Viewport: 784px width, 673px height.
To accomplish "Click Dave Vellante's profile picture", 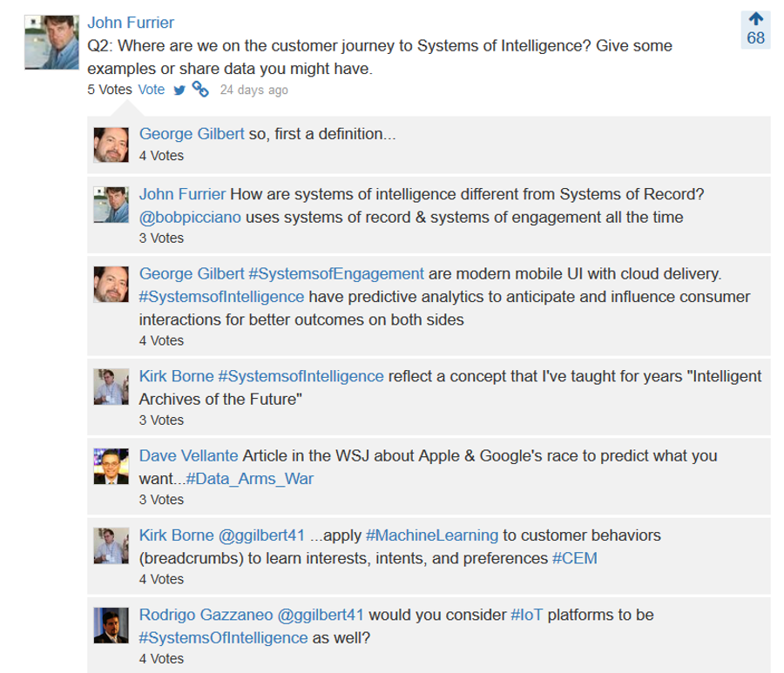I will [111, 466].
